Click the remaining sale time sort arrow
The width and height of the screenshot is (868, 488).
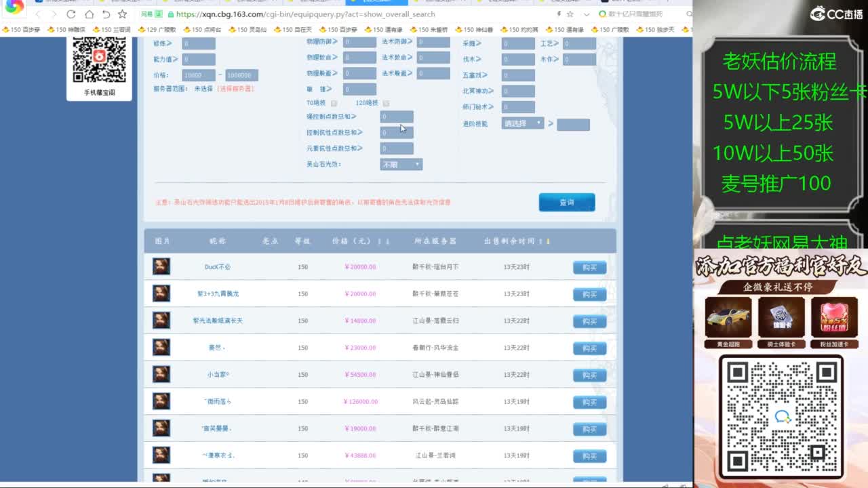click(x=547, y=241)
